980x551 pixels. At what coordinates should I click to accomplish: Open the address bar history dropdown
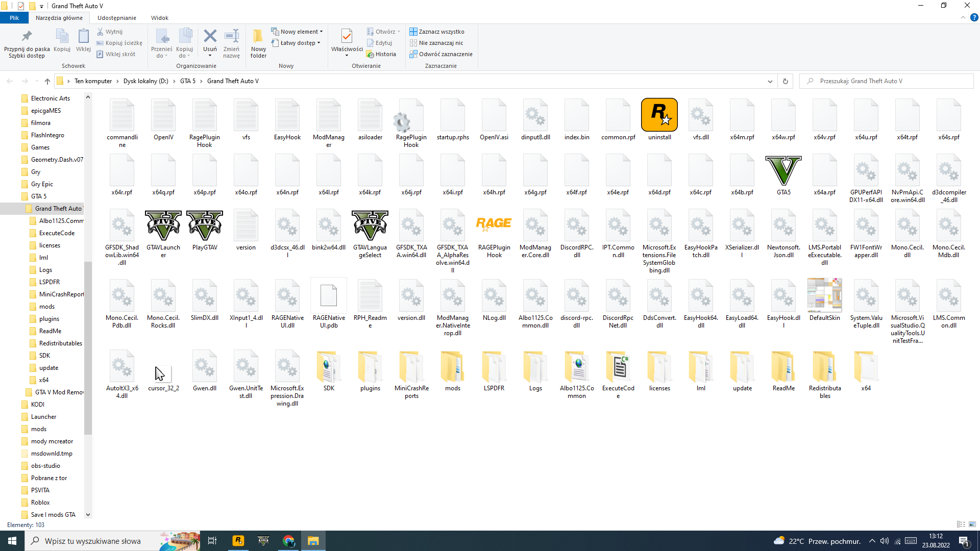(x=770, y=81)
